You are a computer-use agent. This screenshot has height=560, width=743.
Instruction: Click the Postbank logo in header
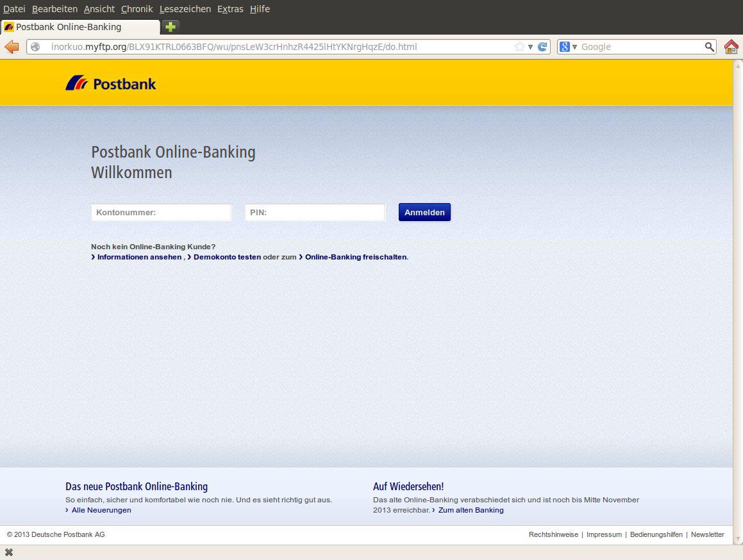coord(111,83)
